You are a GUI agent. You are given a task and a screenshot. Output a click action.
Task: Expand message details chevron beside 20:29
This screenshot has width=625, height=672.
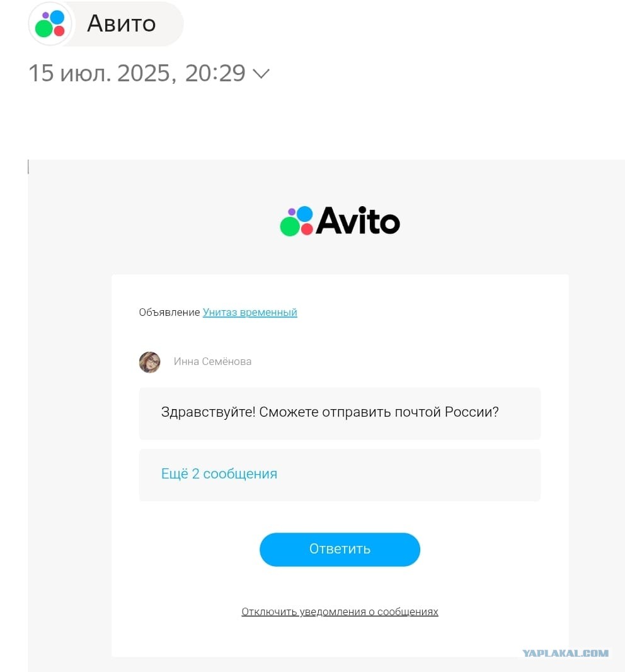click(261, 74)
